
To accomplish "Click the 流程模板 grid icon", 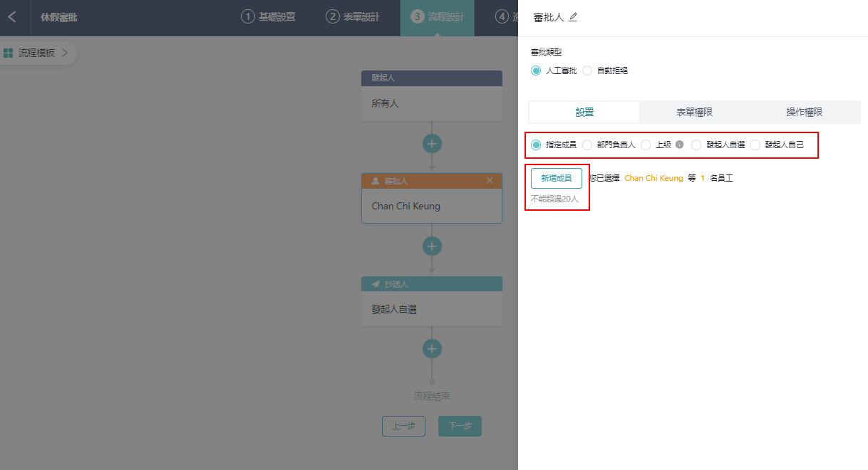I will click(9, 53).
